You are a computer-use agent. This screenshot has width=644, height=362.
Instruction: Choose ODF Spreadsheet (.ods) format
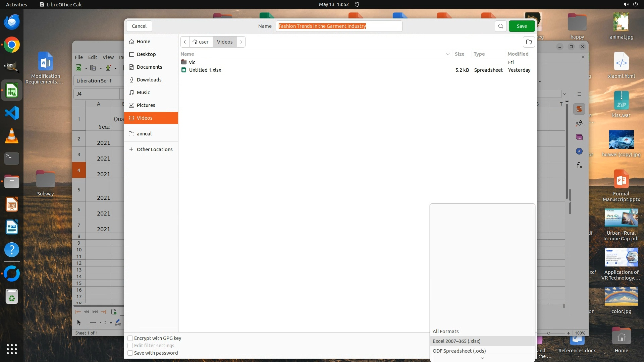(459, 351)
